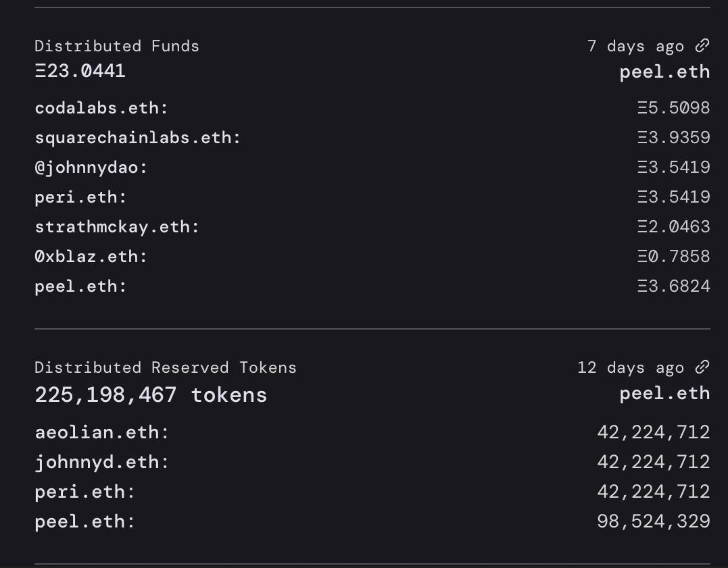728x568 pixels.
Task: Open the @johnnydao handle
Action: [x=89, y=167]
